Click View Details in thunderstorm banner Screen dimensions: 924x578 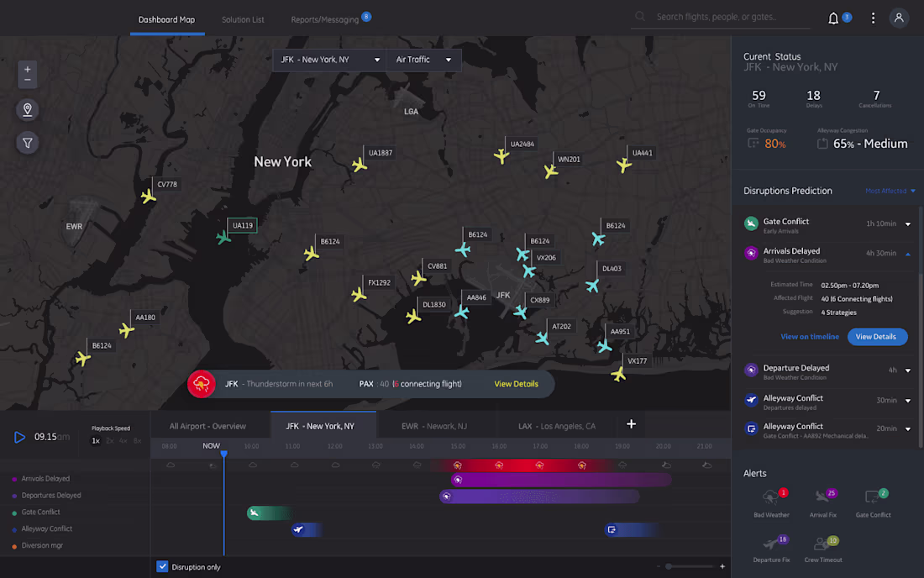click(x=516, y=384)
